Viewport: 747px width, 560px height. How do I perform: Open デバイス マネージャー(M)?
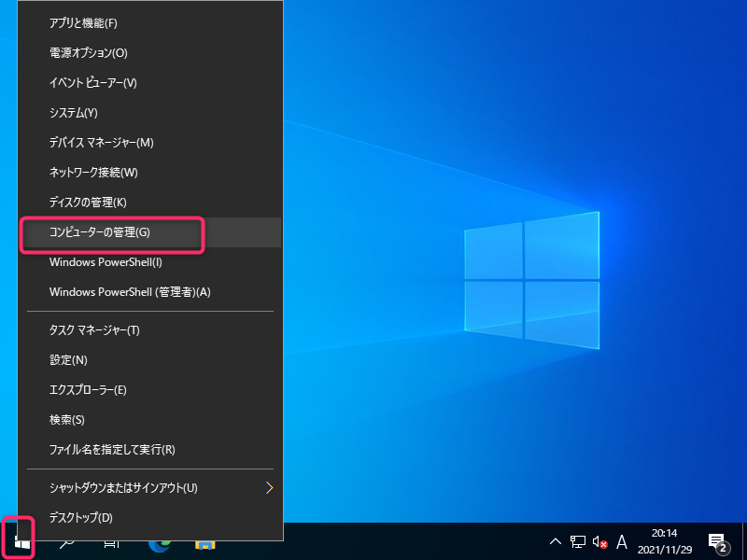pos(150,143)
